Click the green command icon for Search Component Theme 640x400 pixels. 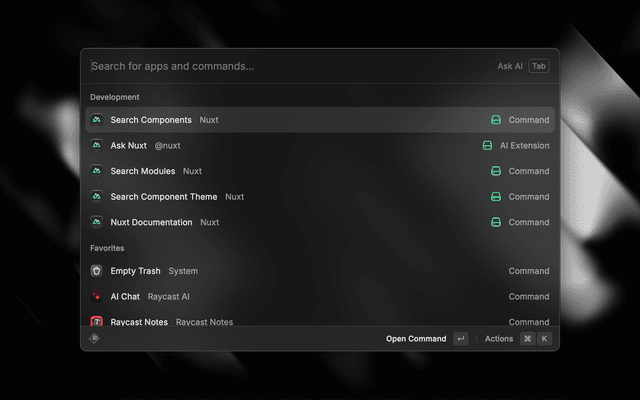[495, 197]
